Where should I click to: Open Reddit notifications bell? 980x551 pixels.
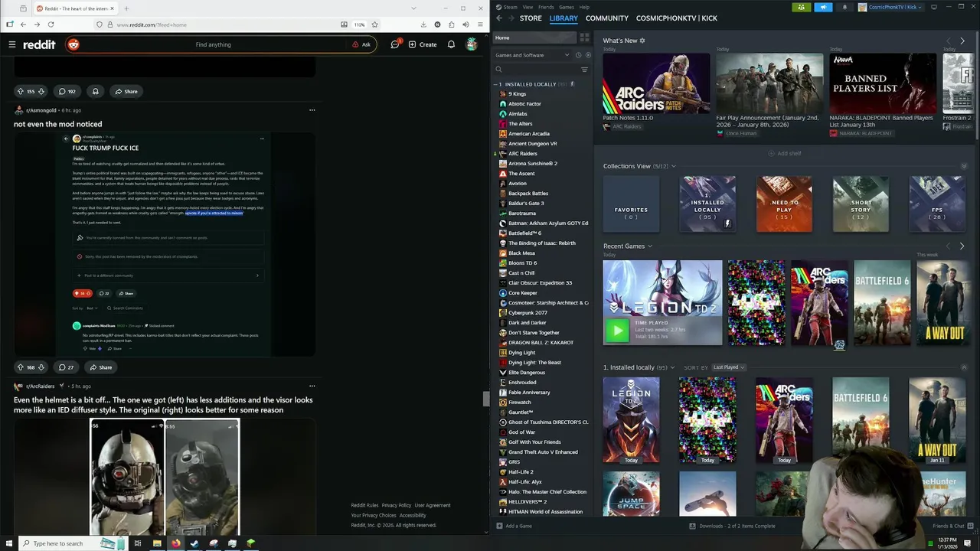coord(451,44)
